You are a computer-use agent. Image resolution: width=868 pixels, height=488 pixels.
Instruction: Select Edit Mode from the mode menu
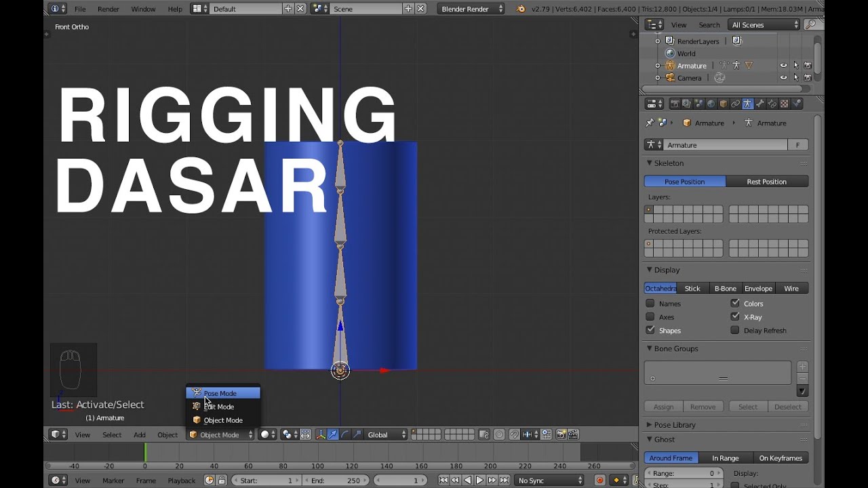(223, 407)
